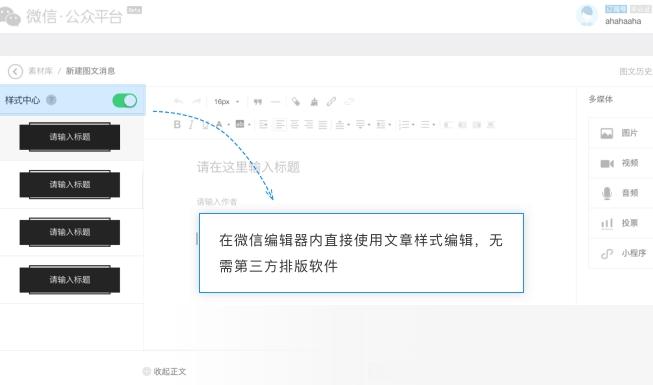The image size is (653, 385).
Task: Insert a bulleted list
Action: 425,125
